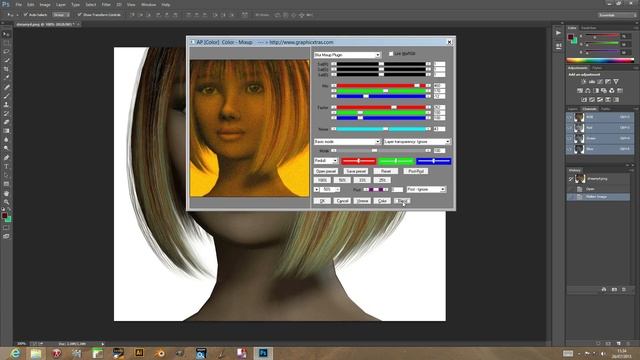Click the Curves adjustment icon
Image resolution: width=640 pixels, height=360 pixels.
click(600, 82)
